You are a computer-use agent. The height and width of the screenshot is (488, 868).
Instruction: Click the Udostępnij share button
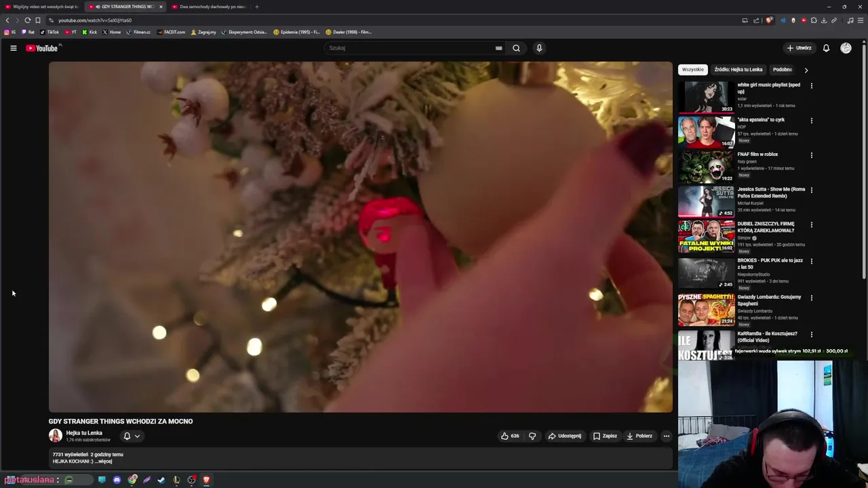point(565,436)
